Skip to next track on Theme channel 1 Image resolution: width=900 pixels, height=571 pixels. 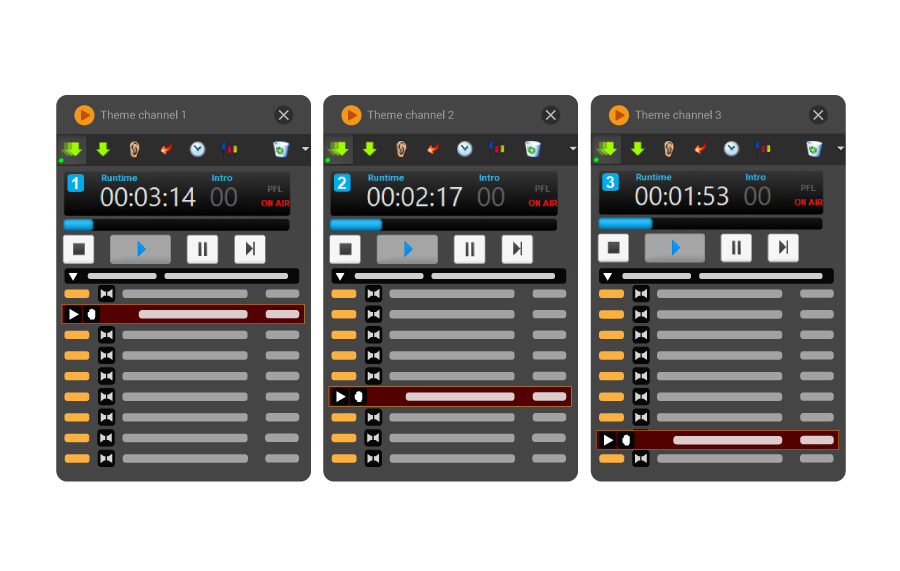click(250, 249)
